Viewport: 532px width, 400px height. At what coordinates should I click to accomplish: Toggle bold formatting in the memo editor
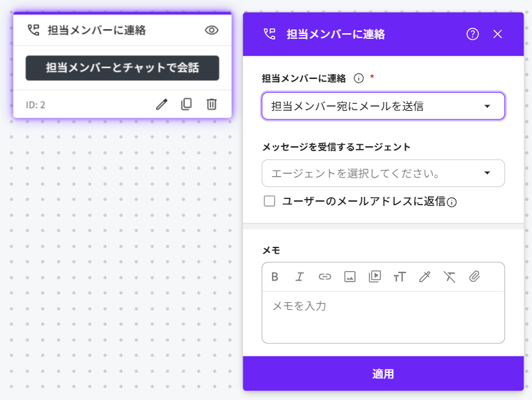tap(275, 277)
